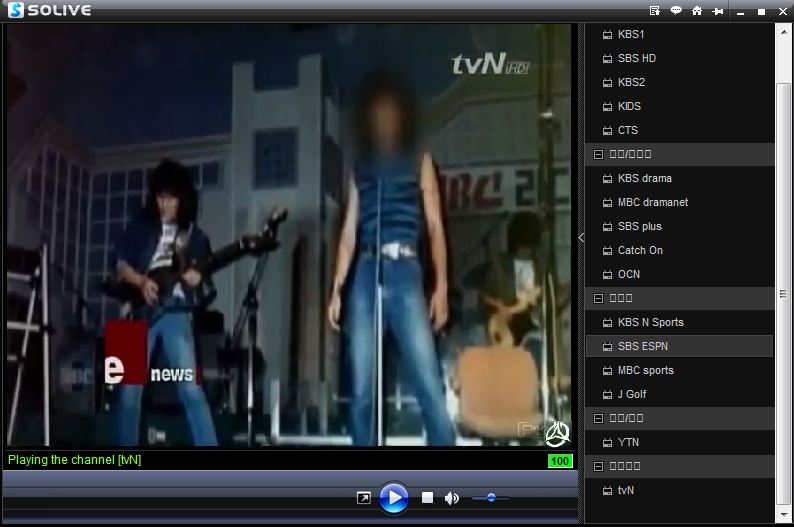The width and height of the screenshot is (794, 527).
Task: Collapse the channel panel with side arrow
Action: point(581,237)
